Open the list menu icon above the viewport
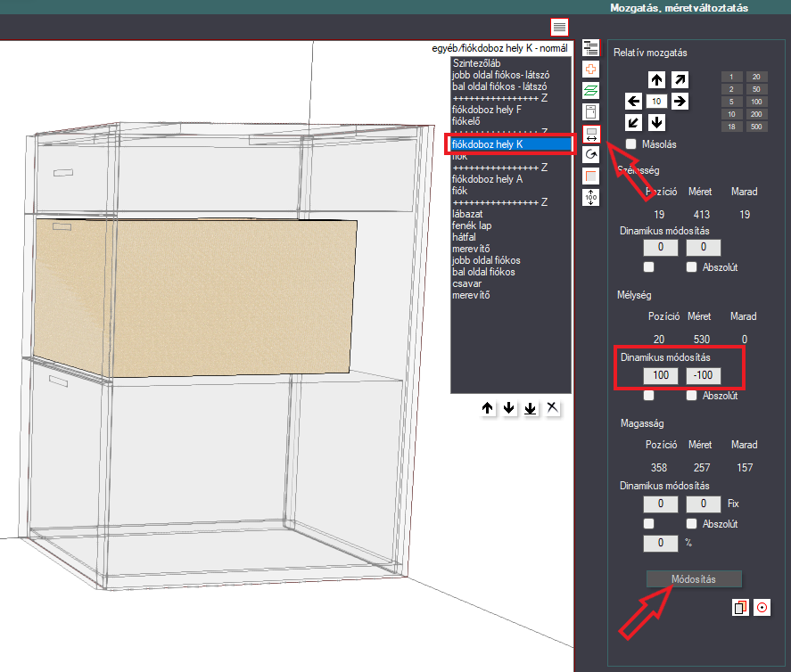Image resolution: width=791 pixels, height=672 pixels. (559, 28)
